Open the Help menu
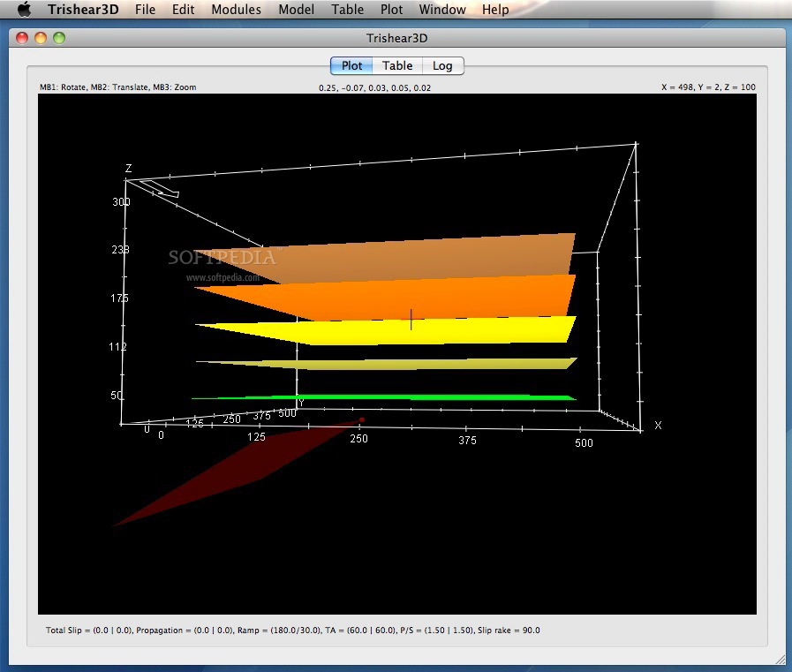Screen dimensions: 792x672 pos(495,10)
